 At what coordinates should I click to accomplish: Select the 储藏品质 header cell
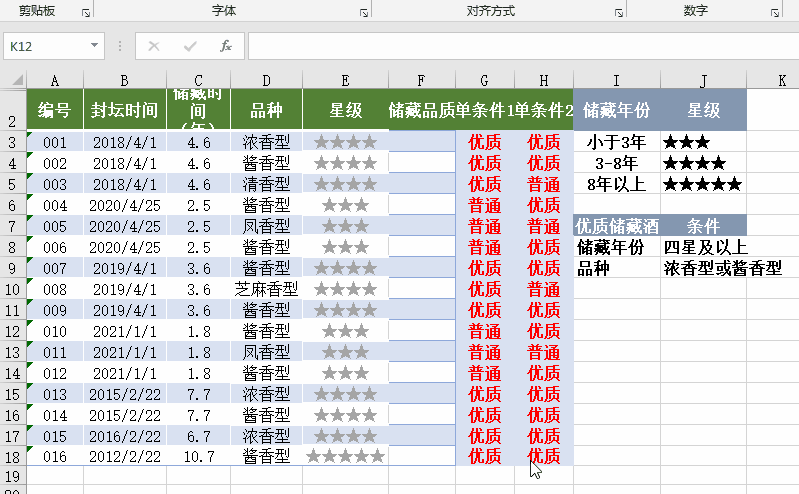tap(421, 110)
